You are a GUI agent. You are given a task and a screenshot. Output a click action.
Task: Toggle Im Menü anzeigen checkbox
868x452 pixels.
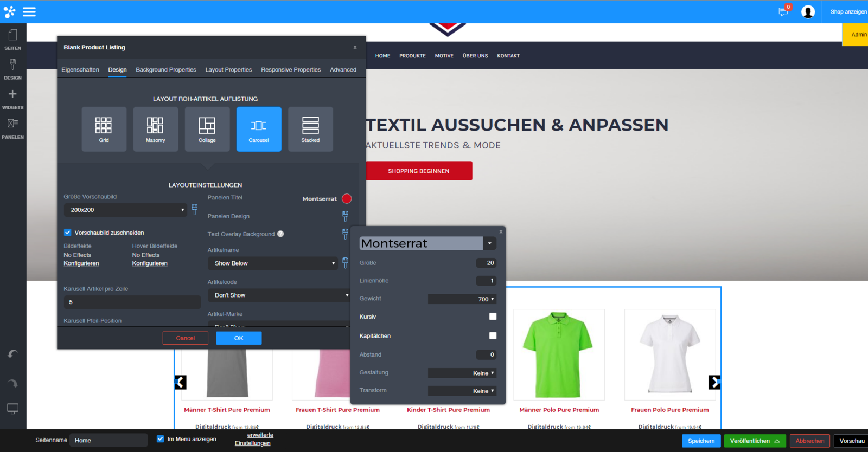(160, 439)
